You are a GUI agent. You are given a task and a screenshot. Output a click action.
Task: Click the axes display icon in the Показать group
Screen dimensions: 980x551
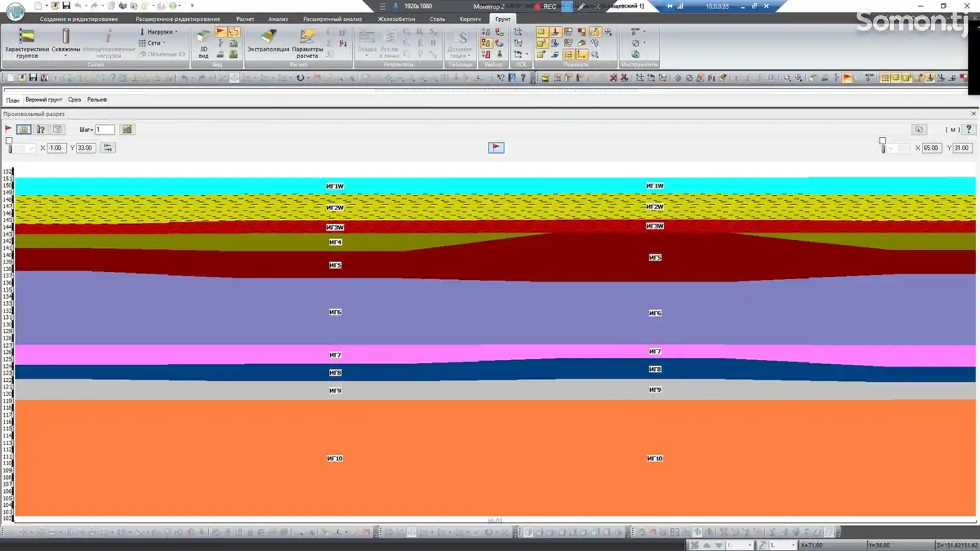(581, 54)
